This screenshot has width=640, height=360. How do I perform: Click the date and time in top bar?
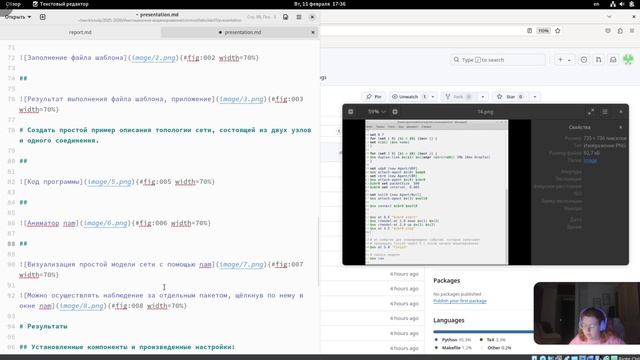point(320,4)
